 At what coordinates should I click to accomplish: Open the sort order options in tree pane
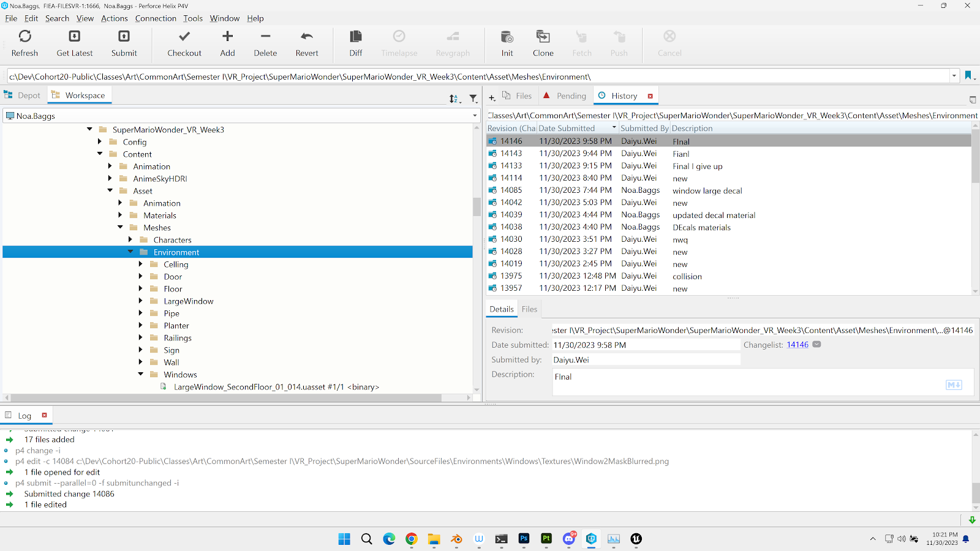click(454, 98)
